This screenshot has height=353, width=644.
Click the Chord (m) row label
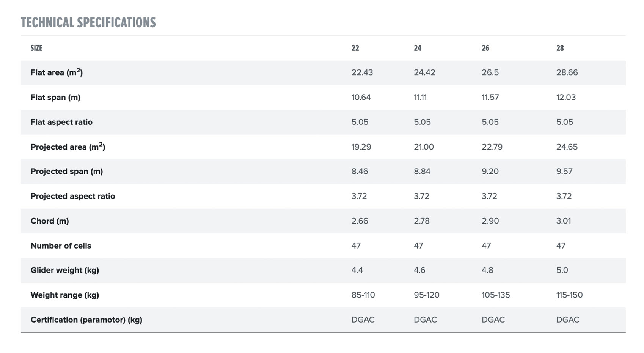click(50, 221)
